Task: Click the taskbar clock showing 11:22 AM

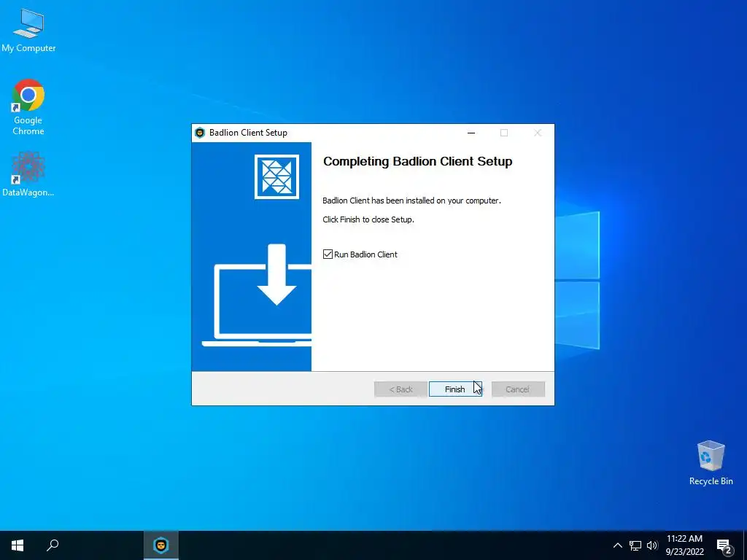Action: click(684, 545)
